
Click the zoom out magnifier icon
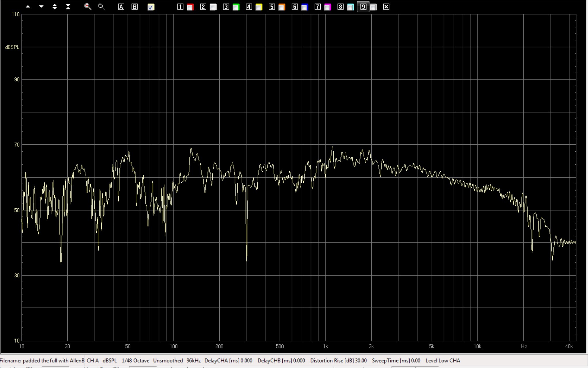coord(101,7)
